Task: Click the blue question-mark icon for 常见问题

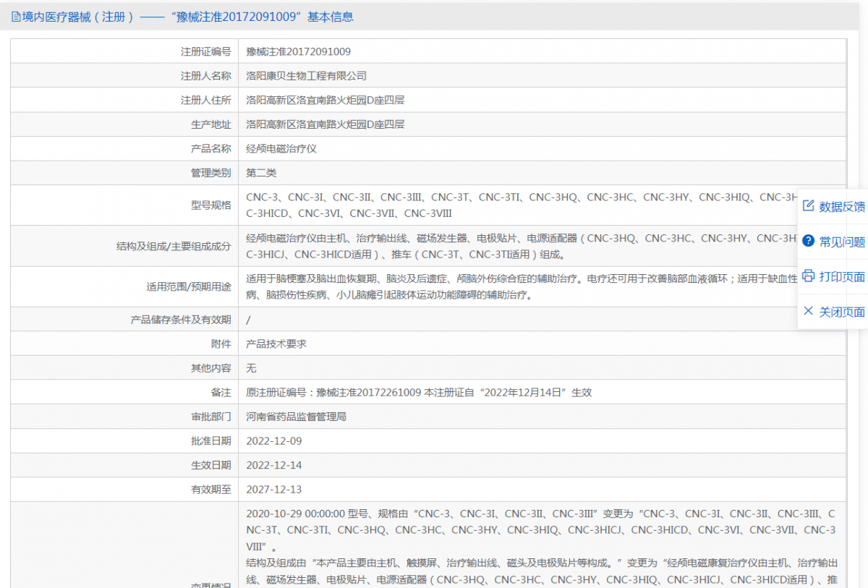Action: click(808, 240)
